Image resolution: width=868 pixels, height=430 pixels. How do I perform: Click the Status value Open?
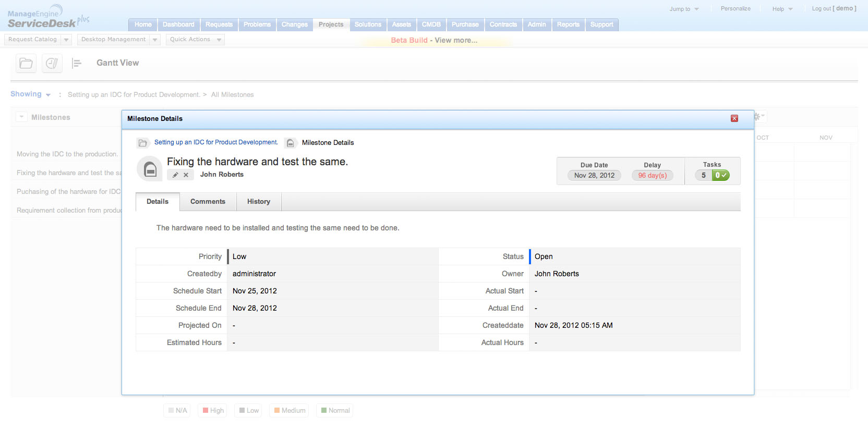(x=544, y=256)
